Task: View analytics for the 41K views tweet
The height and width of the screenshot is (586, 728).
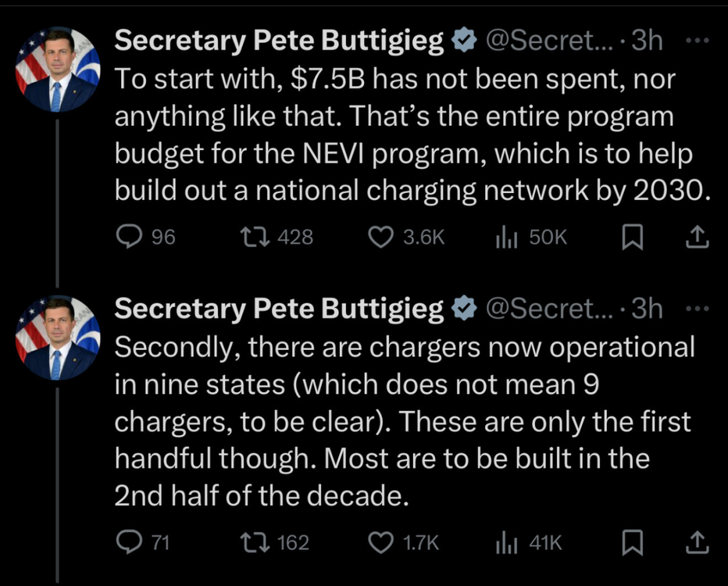Action: tap(507, 542)
